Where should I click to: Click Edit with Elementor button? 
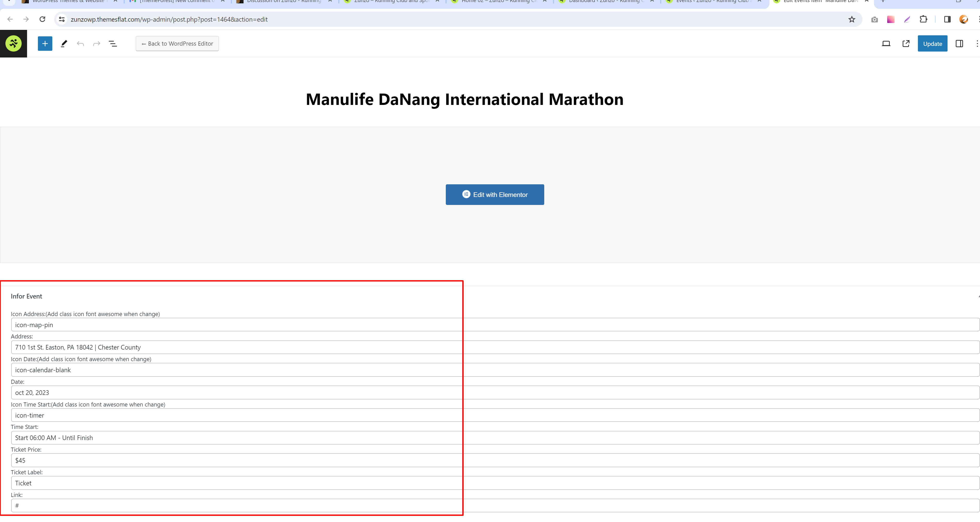click(x=495, y=194)
